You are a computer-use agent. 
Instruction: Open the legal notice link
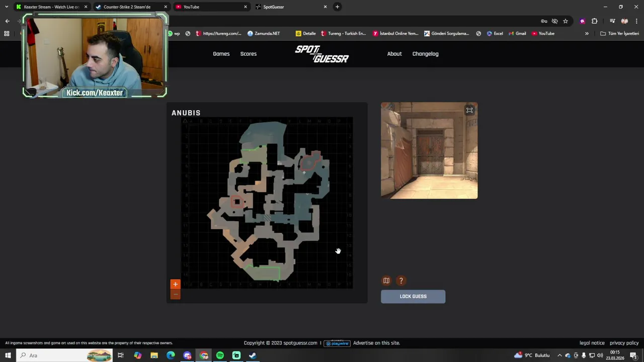coord(592,343)
